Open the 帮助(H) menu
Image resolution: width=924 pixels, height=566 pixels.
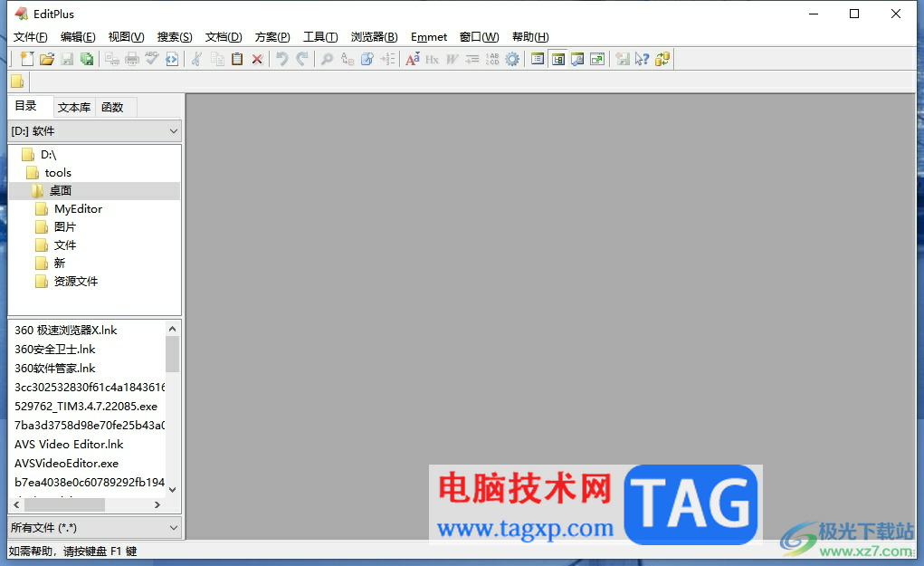point(530,37)
